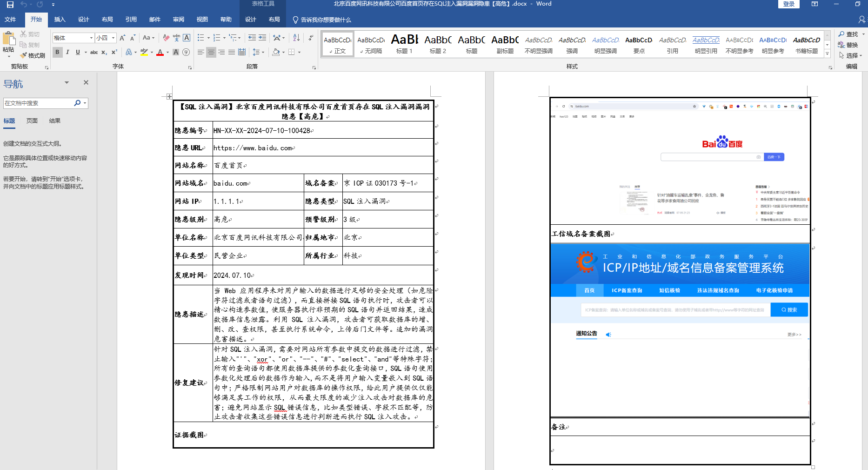Image resolution: width=868 pixels, height=470 pixels.
Task: Expand the styles gallery more arrow
Action: [x=827, y=54]
